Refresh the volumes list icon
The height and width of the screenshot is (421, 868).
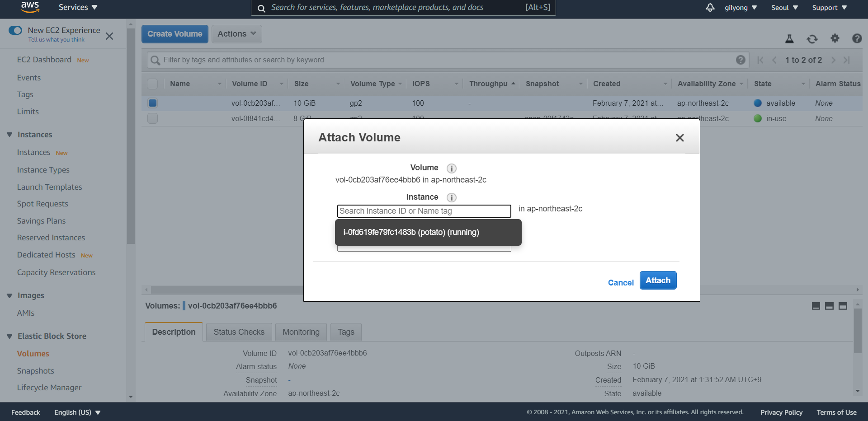tap(812, 39)
